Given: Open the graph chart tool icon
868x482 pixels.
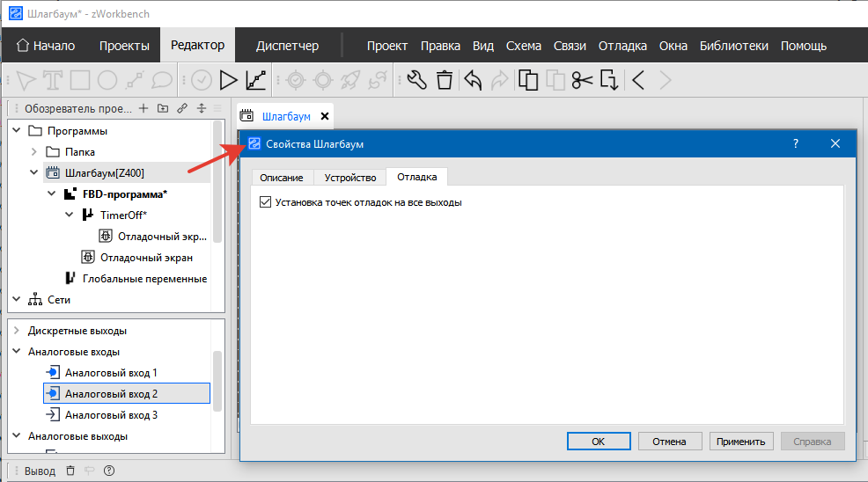Looking at the screenshot, I should point(256,81).
